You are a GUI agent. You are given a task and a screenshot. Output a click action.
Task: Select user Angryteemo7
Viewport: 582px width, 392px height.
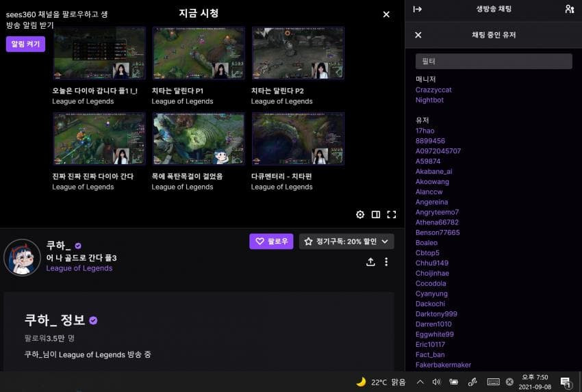(x=438, y=212)
